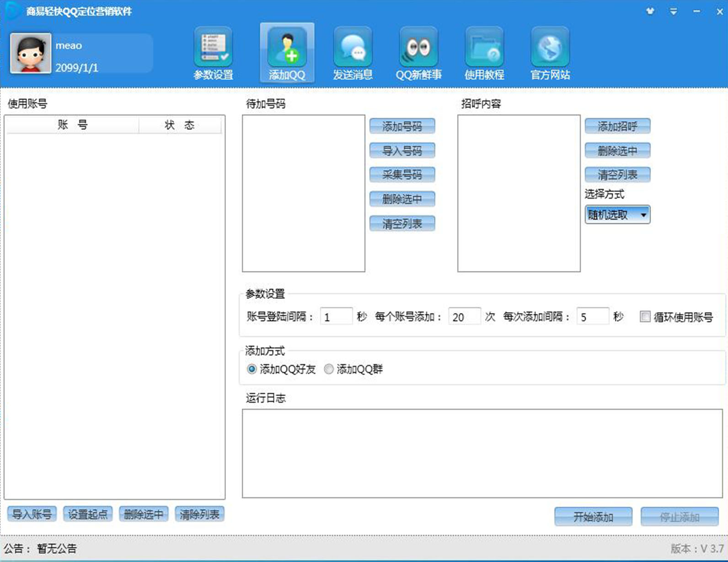This screenshot has width=728, height=562.
Task: Click inside the 招呼内容 list box
Action: pos(519,193)
